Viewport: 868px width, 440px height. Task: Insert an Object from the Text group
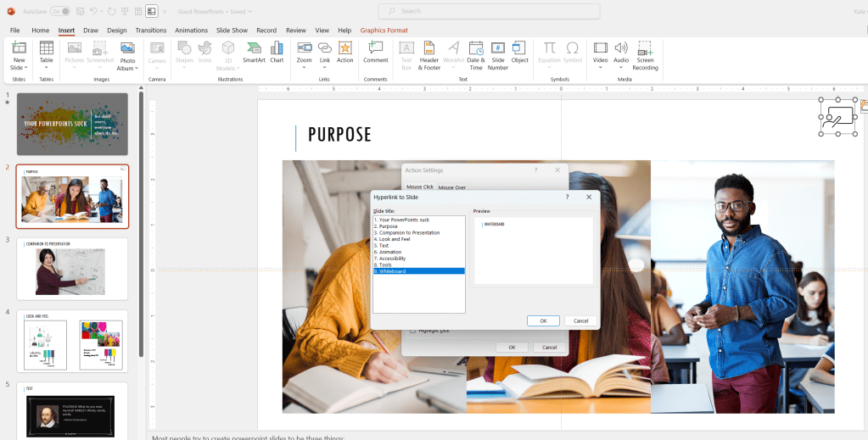pos(519,53)
